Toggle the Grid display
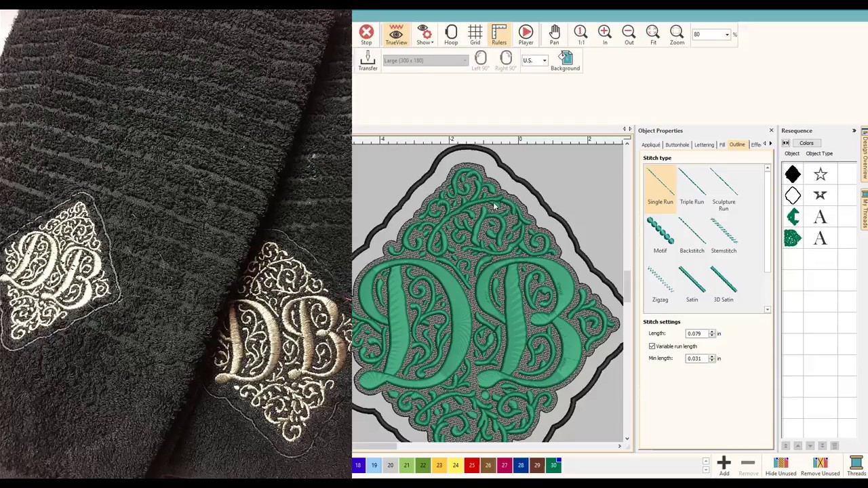 [475, 35]
